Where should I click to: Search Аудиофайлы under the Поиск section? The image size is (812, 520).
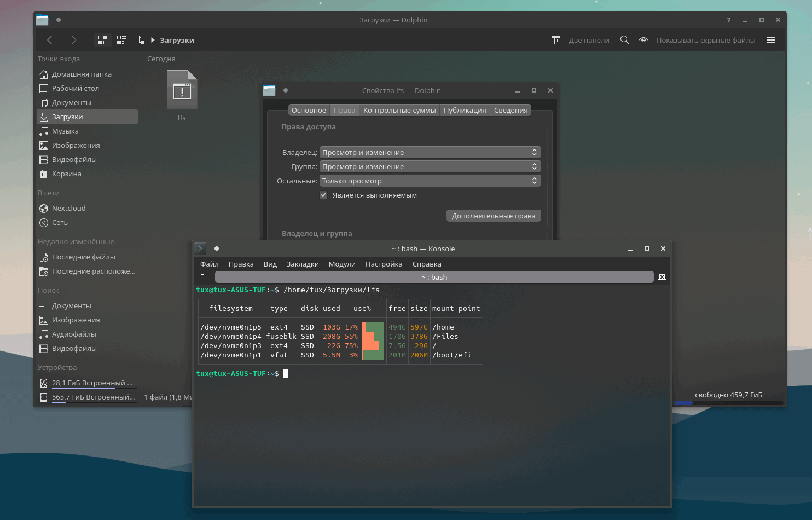coord(87,334)
